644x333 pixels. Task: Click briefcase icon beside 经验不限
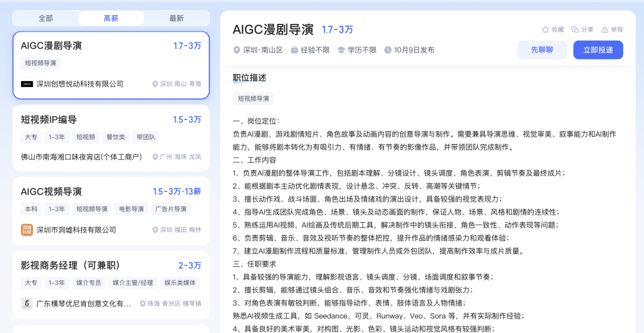click(x=294, y=50)
